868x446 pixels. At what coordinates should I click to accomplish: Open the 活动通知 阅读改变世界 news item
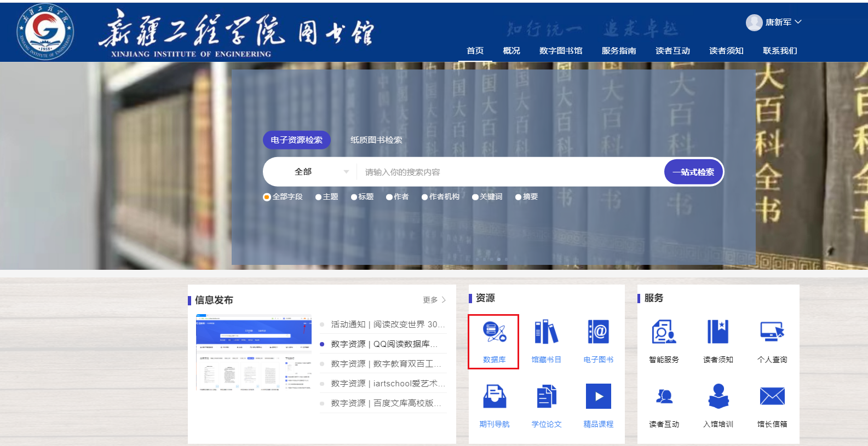(388, 325)
